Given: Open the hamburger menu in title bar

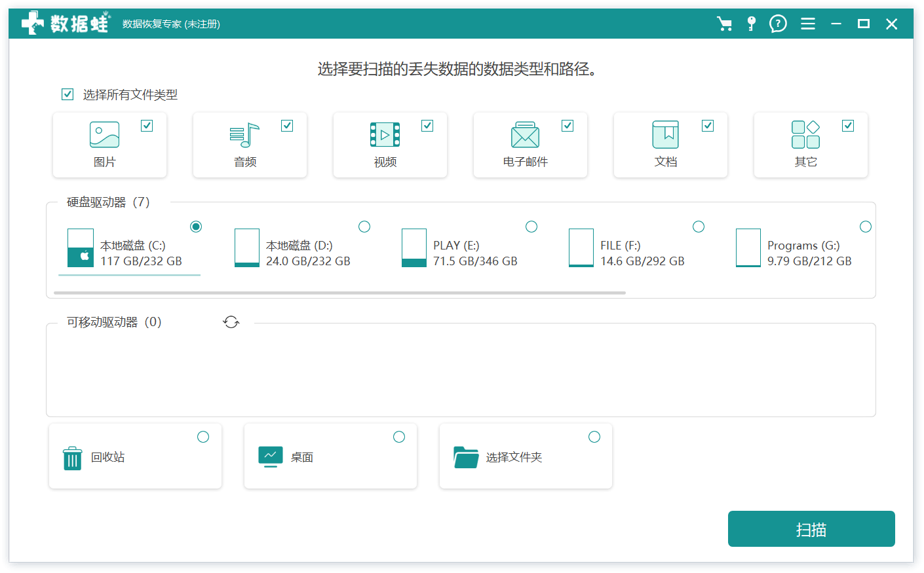Looking at the screenshot, I should click(808, 24).
